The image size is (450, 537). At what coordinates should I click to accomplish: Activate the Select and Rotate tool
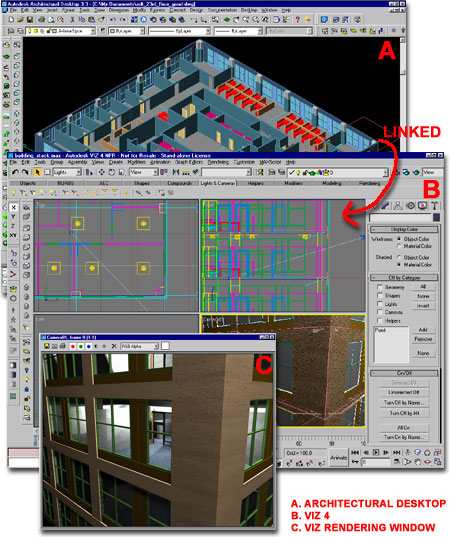click(x=112, y=172)
